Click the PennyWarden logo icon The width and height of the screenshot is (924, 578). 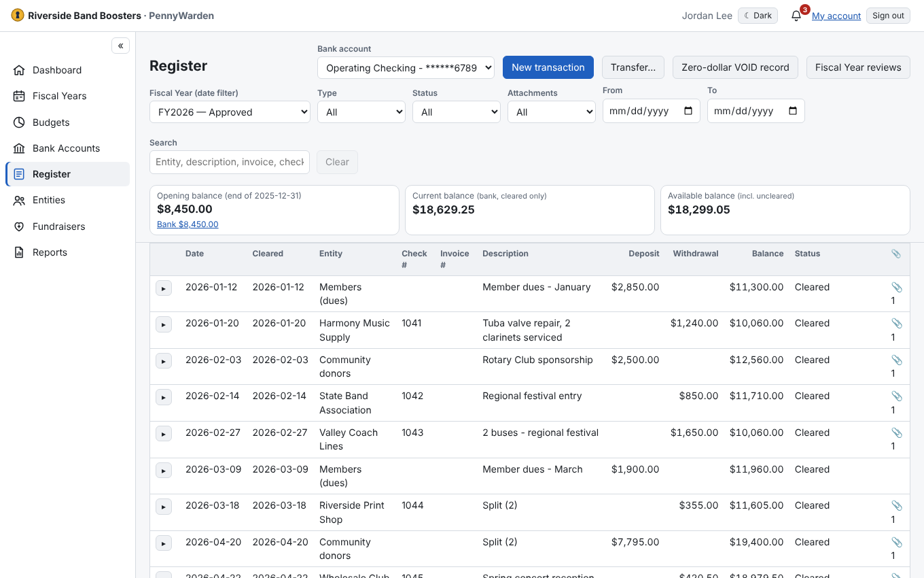click(18, 16)
